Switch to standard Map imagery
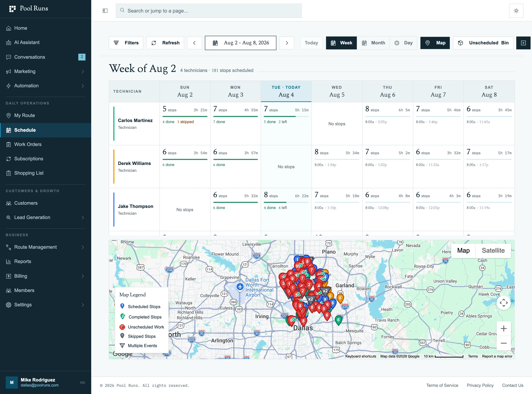The height and width of the screenshot is (394, 532). [x=463, y=250]
